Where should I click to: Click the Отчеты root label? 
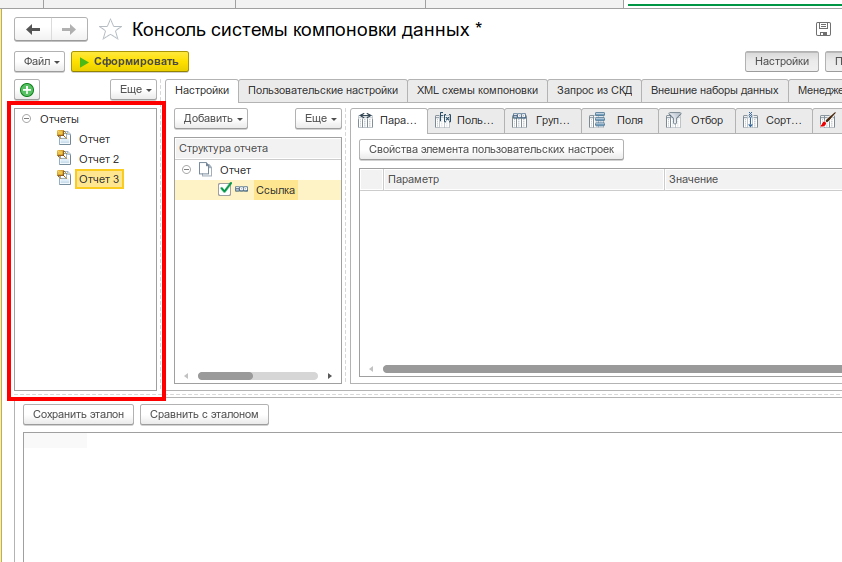coord(59,119)
